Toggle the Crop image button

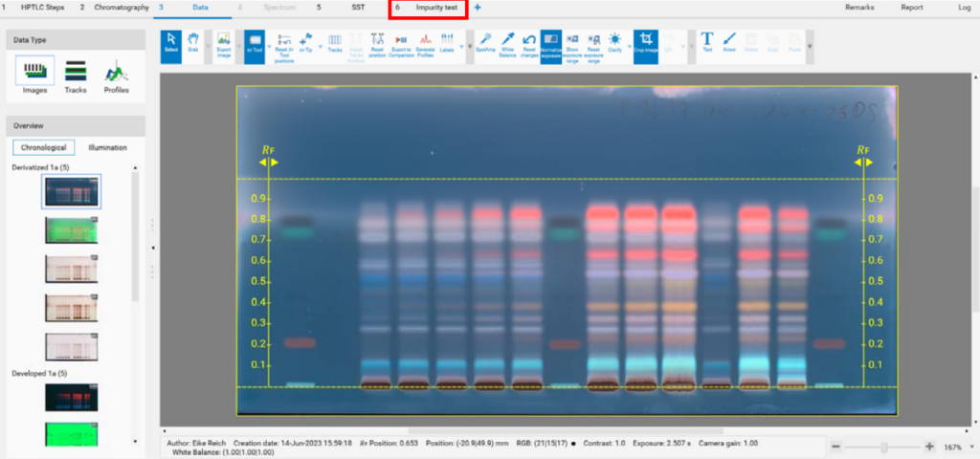pos(647,44)
